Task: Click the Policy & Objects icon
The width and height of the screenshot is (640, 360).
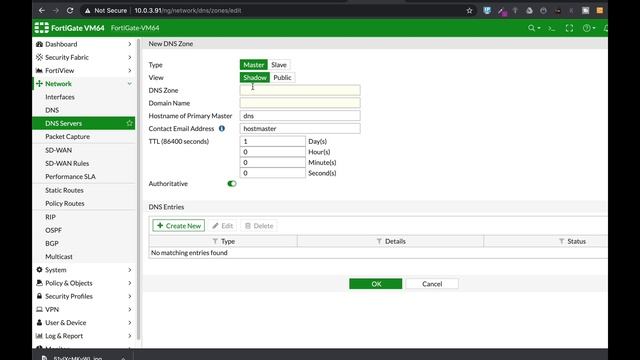Action: coord(39,282)
